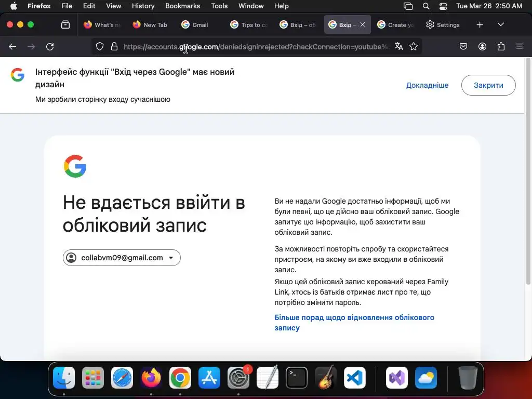Click the screen mirroring icon in the menu bar
Viewport: 532px width, 399px height.
[x=408, y=6]
